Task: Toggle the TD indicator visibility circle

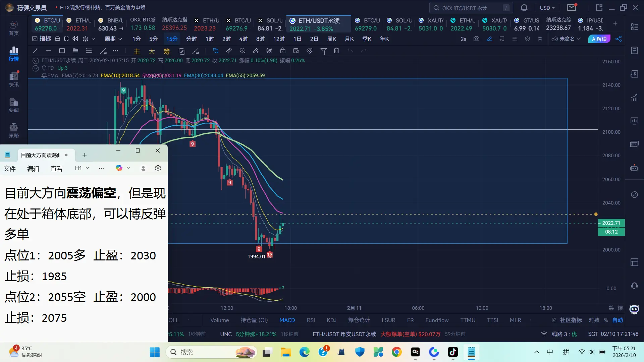Action: coord(36,68)
